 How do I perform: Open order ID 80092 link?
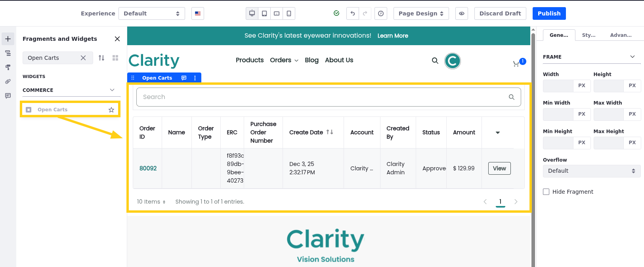tap(148, 168)
